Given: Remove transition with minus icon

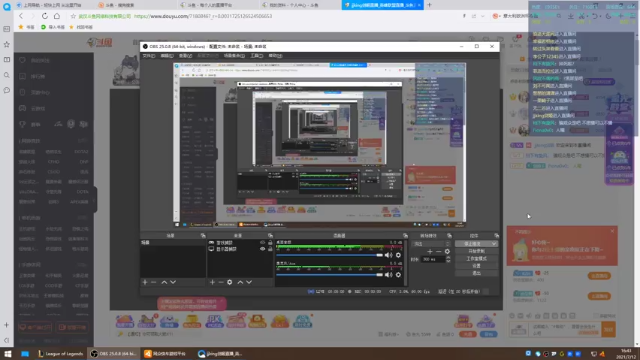Looking at the screenshot, I should pyautogui.click(x=438, y=251).
